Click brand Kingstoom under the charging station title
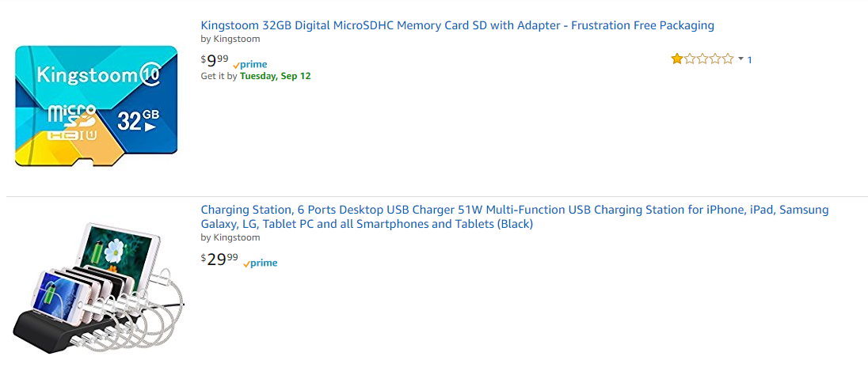This screenshot has height=379, width=868. (x=237, y=237)
